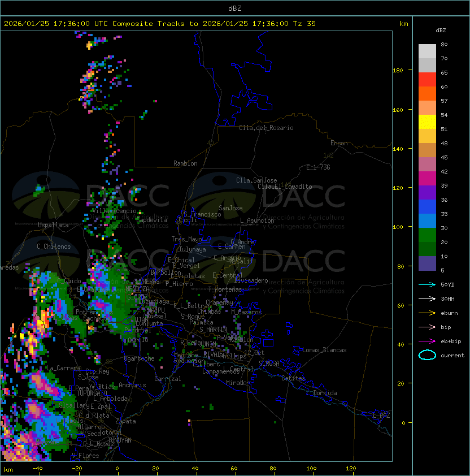
Task: Click the 'Anchoris' map label
Action: tap(132, 385)
